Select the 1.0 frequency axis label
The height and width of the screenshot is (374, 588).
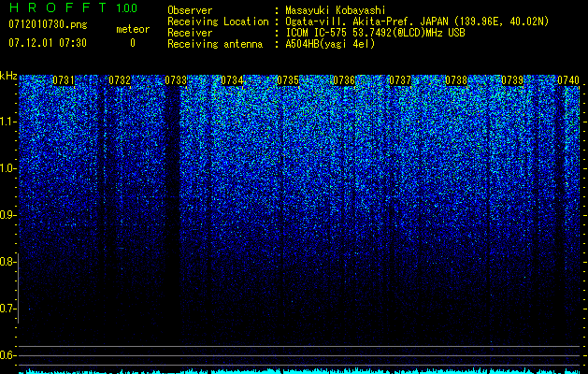(x=8, y=169)
